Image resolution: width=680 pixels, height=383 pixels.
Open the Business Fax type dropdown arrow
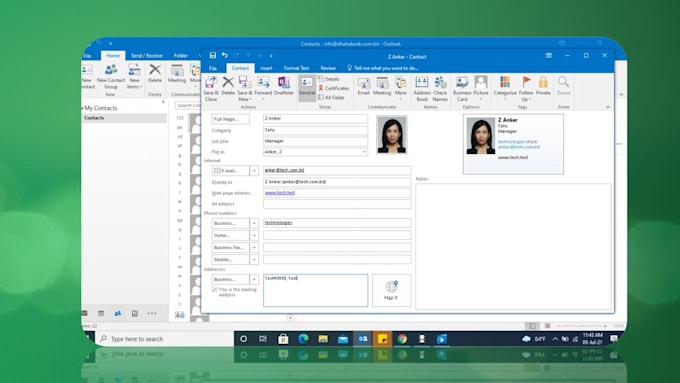click(x=254, y=248)
